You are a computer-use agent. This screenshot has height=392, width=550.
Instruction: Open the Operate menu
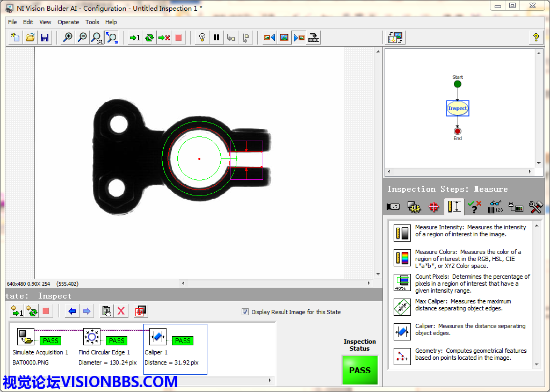[68, 22]
